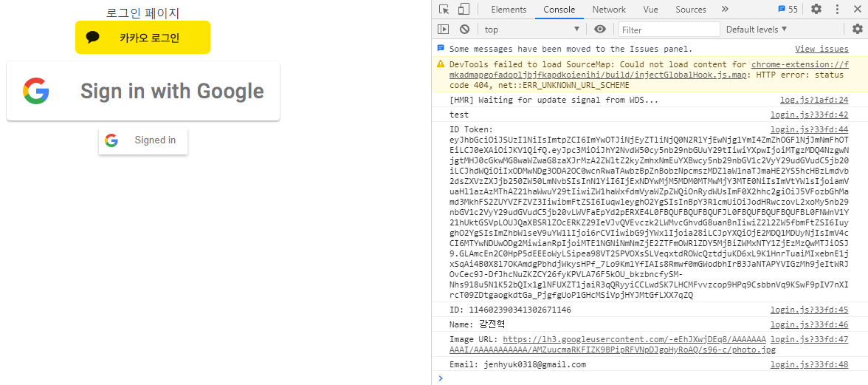This screenshot has width=868, height=385.
Task: Activate the inspect element picker icon
Action: click(x=444, y=10)
